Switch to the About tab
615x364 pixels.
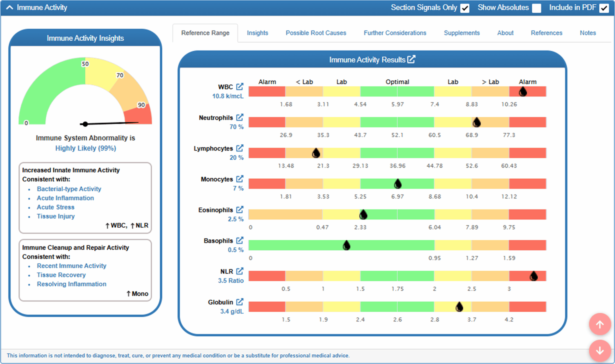click(x=505, y=33)
